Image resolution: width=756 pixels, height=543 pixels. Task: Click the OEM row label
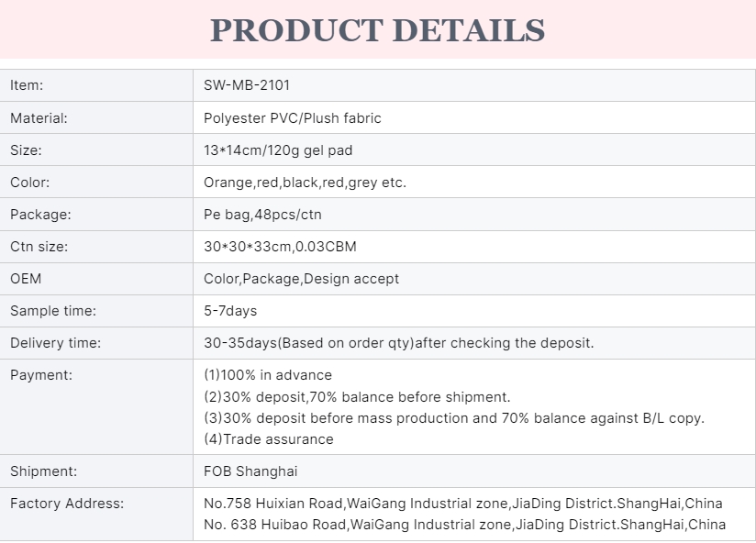point(26,278)
